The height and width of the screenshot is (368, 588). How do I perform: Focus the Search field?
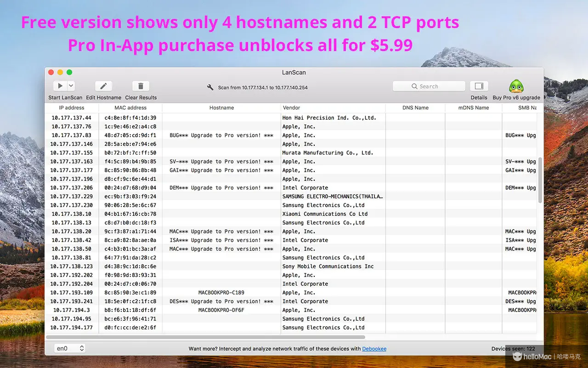point(429,86)
